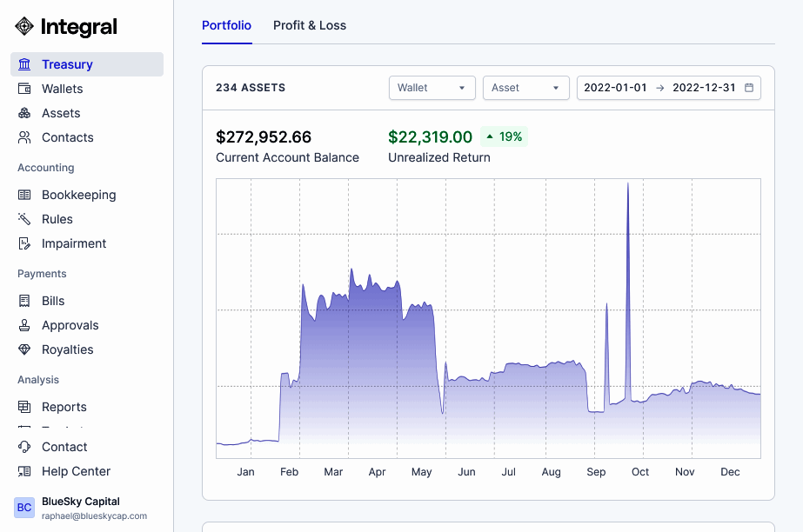Screen dimensions: 803x532
Task: Open the Reports page from sidebar
Action: point(64,407)
